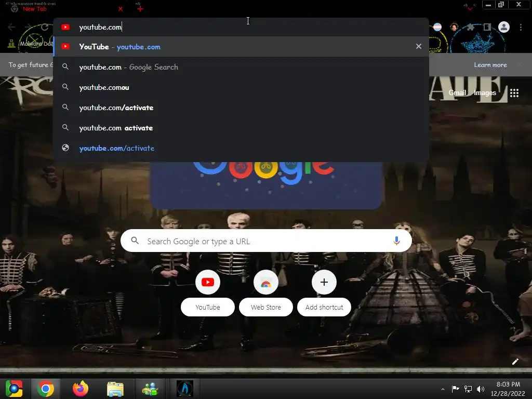Choose the youtube.comou suggestion

(241, 87)
